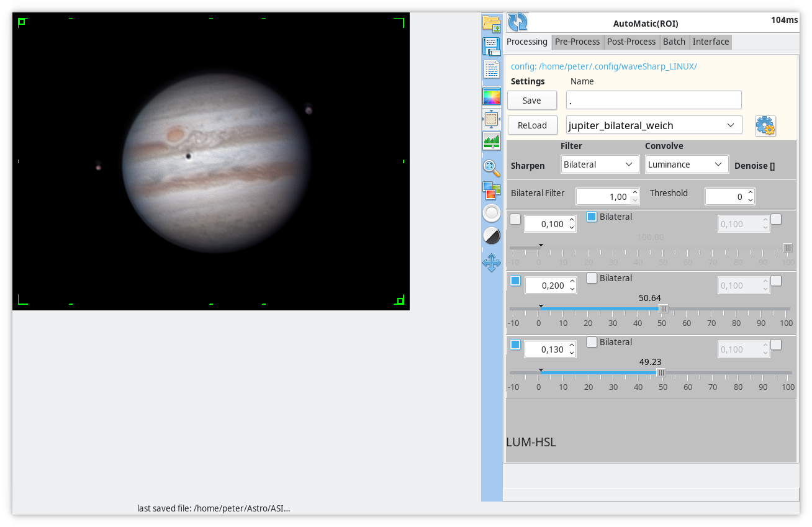
Task: Select the ROI crop selection icon
Action: click(x=492, y=119)
